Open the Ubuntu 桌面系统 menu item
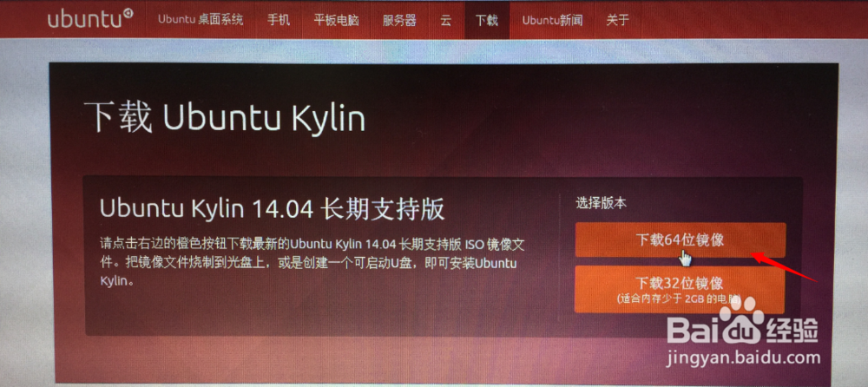This screenshot has height=387, width=868. pyautogui.click(x=201, y=20)
